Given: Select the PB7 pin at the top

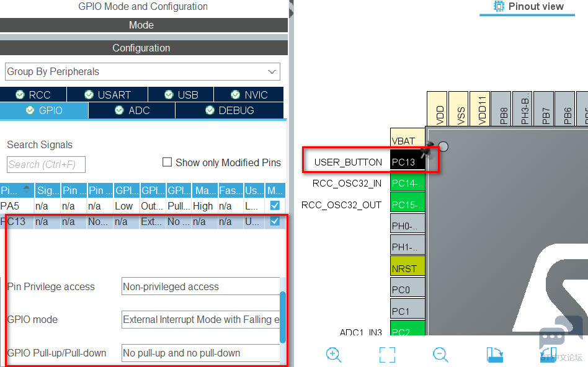Looking at the screenshot, I should [x=544, y=108].
